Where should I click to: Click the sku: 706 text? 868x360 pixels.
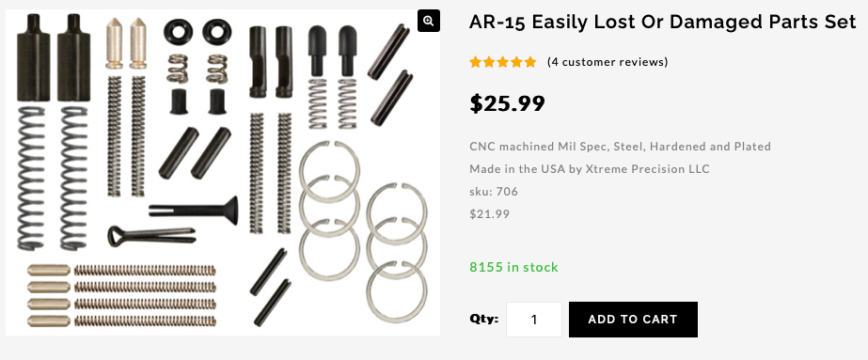[494, 192]
